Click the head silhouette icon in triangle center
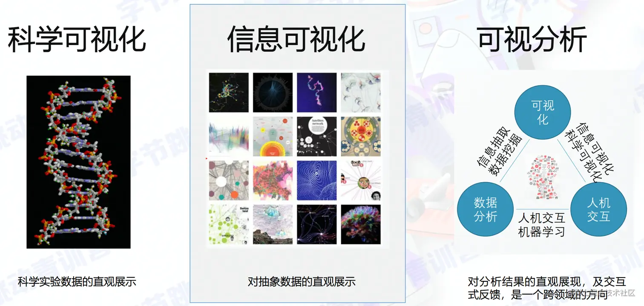The image size is (644, 306). pyautogui.click(x=542, y=176)
